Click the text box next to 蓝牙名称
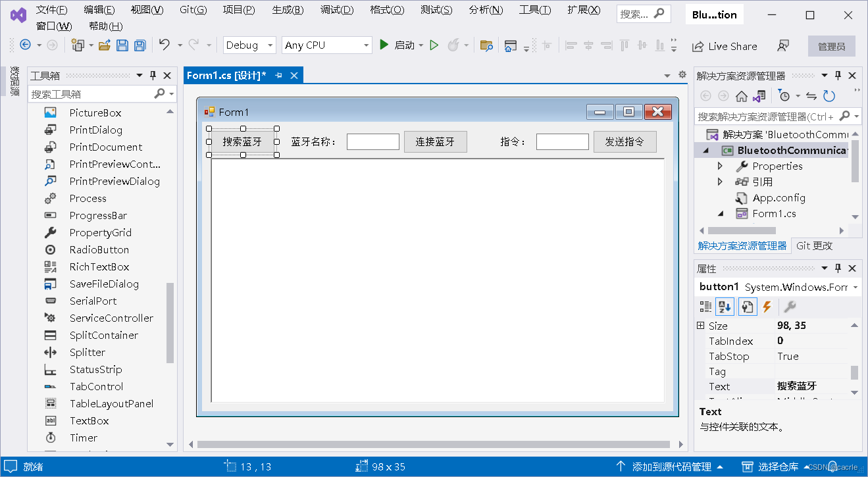The height and width of the screenshot is (477, 868). [x=373, y=141]
